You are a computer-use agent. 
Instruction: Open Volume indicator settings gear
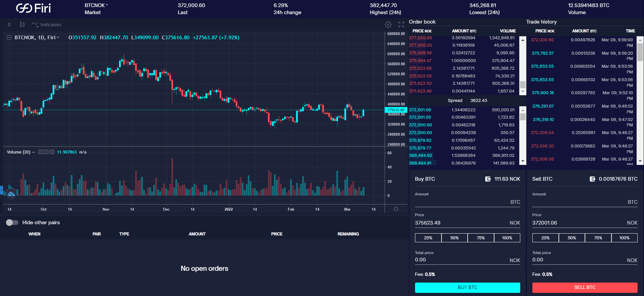coord(46,152)
